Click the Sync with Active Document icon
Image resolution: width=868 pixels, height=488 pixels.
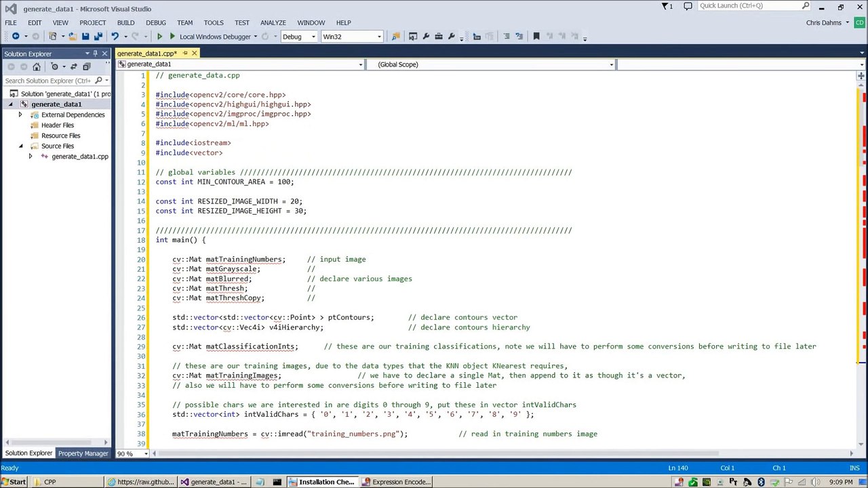tap(73, 66)
